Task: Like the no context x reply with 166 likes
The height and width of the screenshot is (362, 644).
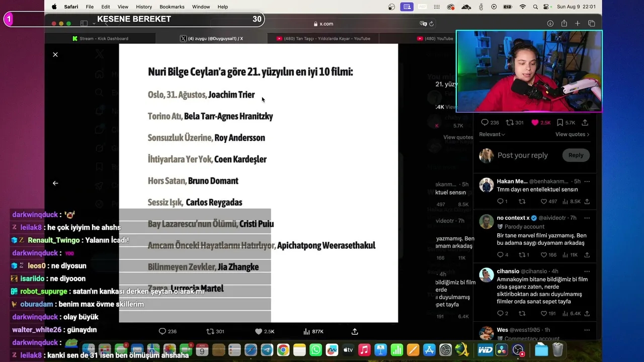Action: [x=544, y=255]
